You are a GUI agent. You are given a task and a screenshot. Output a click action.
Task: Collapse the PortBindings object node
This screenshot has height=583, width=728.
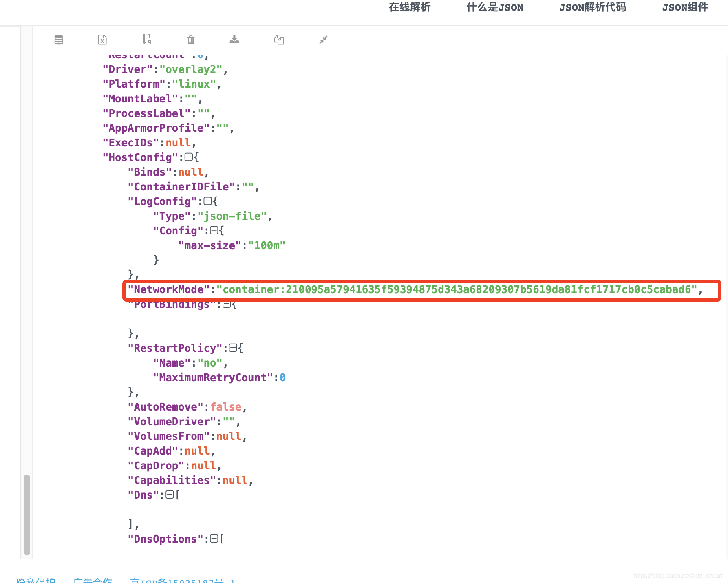click(227, 304)
